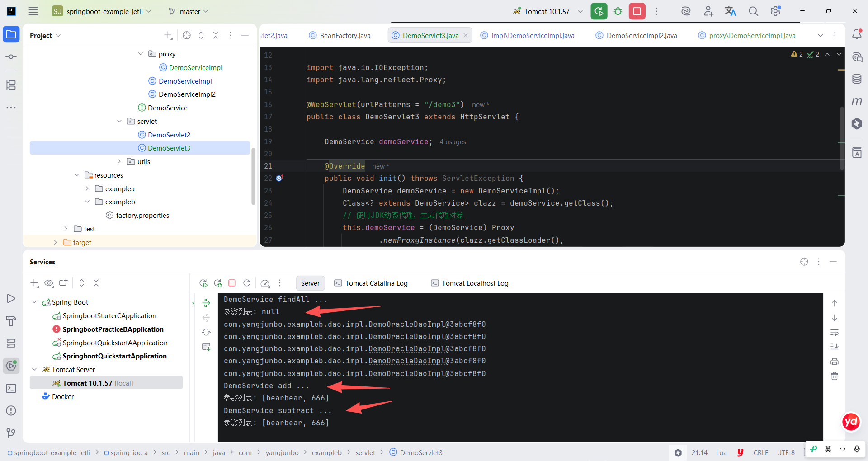This screenshot has height=461, width=868.
Task: Select the Server console tab
Action: pyautogui.click(x=310, y=283)
